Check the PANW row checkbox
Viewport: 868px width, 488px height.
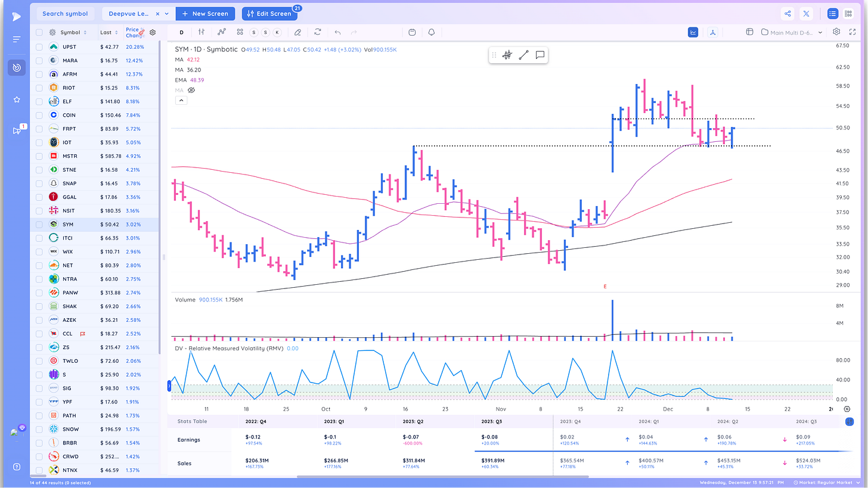[39, 293]
